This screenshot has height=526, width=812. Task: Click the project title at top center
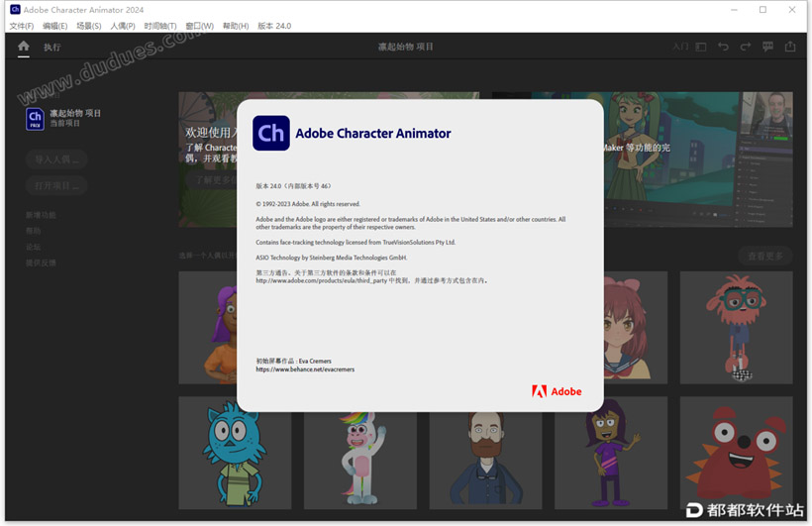click(405, 47)
